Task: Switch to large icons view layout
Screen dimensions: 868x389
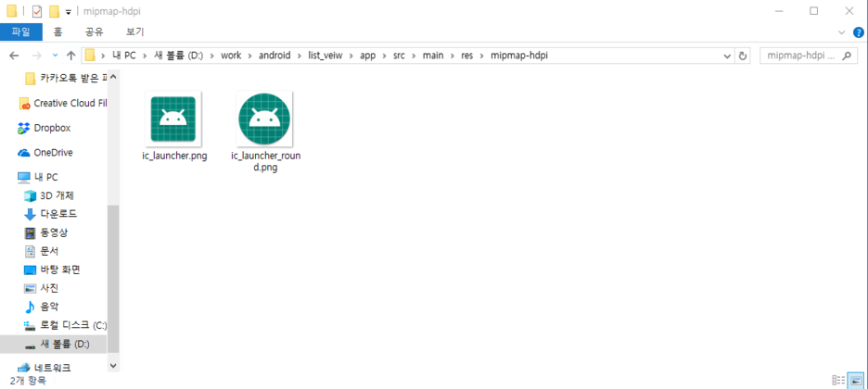Action: pos(856,380)
